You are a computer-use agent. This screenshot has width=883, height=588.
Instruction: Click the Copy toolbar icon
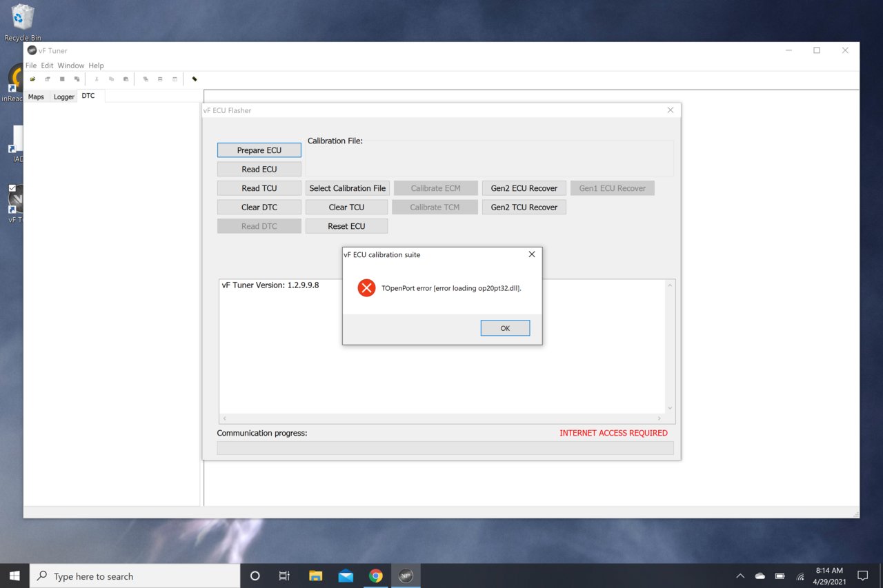[x=111, y=79]
